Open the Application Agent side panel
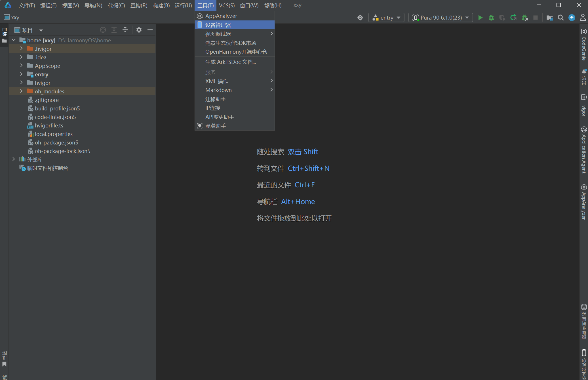 [x=584, y=150]
